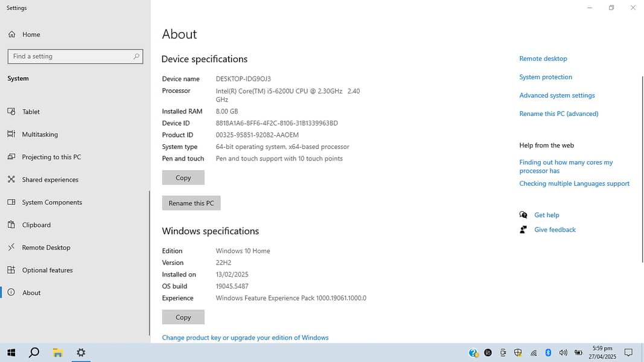Click the System type 64-bit value
This screenshot has height=362, width=644.
282,147
